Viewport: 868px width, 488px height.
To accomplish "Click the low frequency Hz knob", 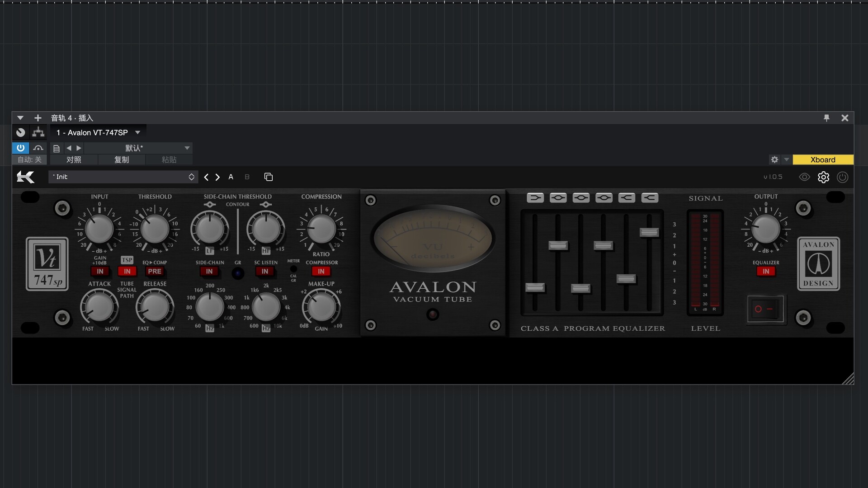I will 209,307.
